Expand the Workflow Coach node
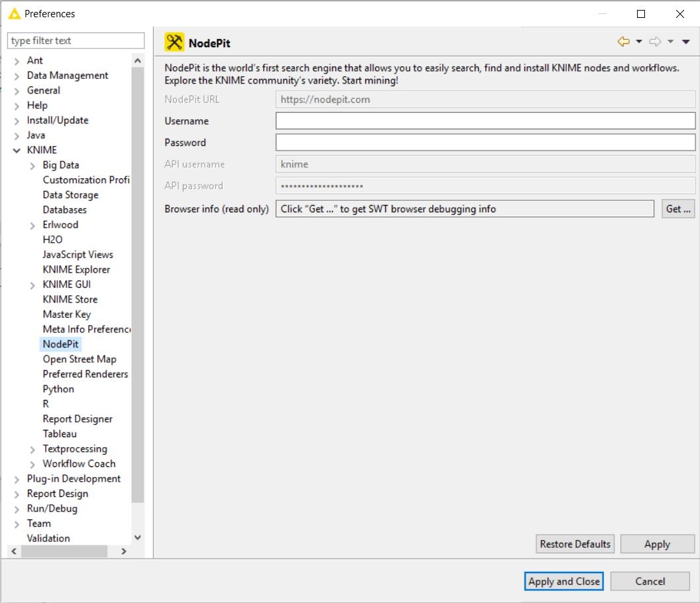 click(33, 464)
